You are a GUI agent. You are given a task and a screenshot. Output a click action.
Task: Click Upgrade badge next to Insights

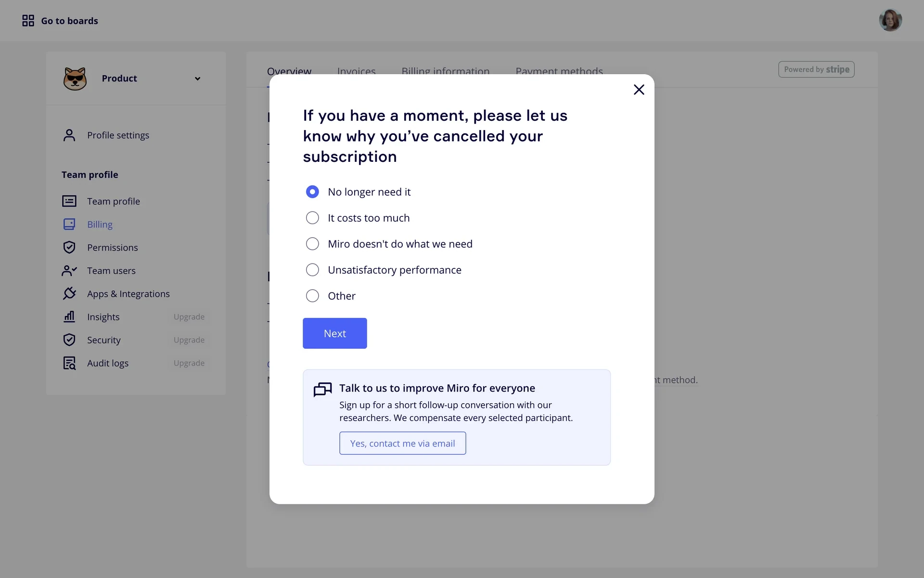coord(189,317)
